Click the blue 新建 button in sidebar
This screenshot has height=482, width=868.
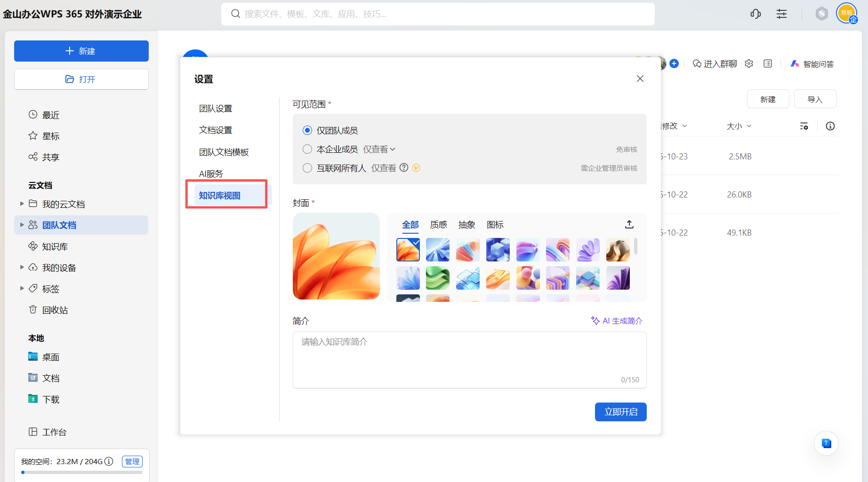point(81,51)
